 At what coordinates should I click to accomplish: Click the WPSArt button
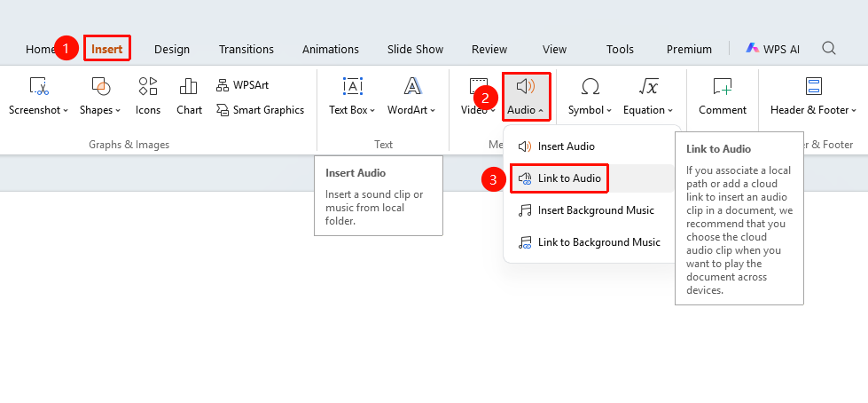coord(242,85)
